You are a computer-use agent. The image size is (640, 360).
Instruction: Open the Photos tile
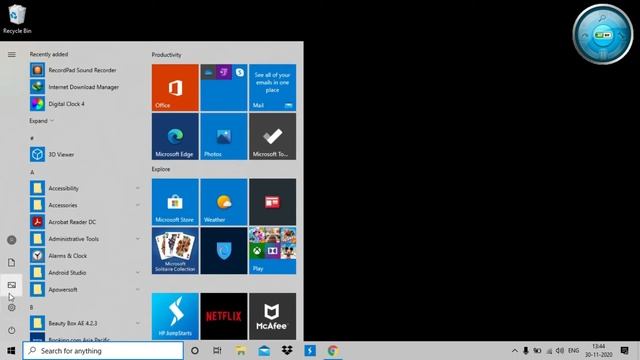[x=224, y=136]
